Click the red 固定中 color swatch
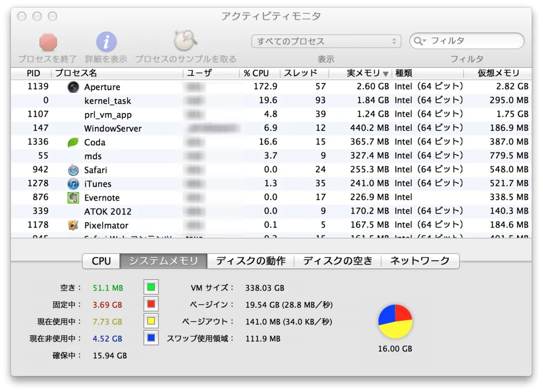 pos(151,304)
